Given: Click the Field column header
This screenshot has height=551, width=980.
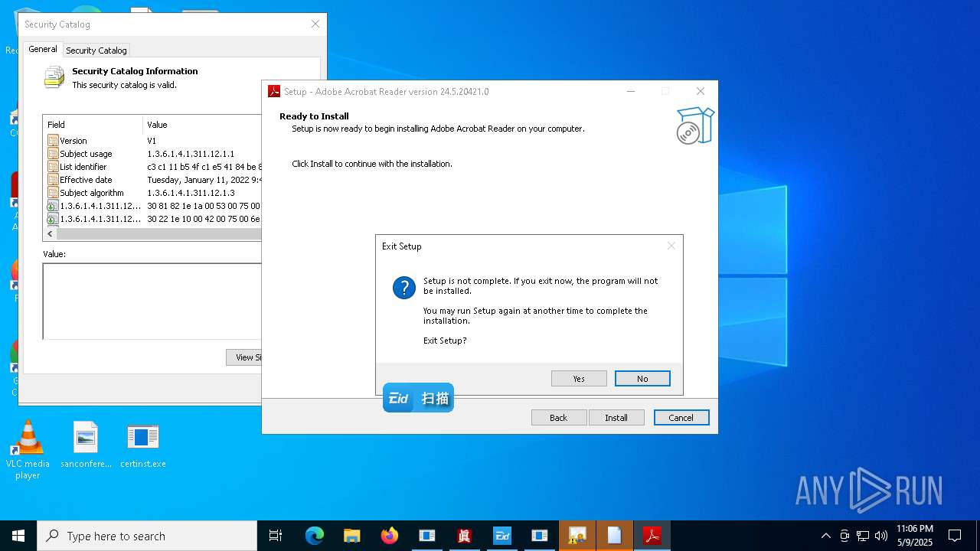Looking at the screenshot, I should [93, 125].
